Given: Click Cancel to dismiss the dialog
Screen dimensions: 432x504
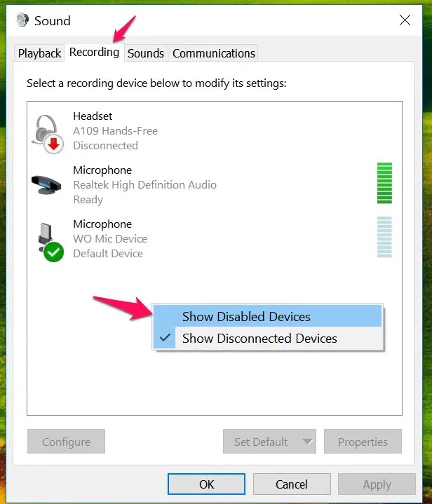Looking at the screenshot, I should point(292,484).
